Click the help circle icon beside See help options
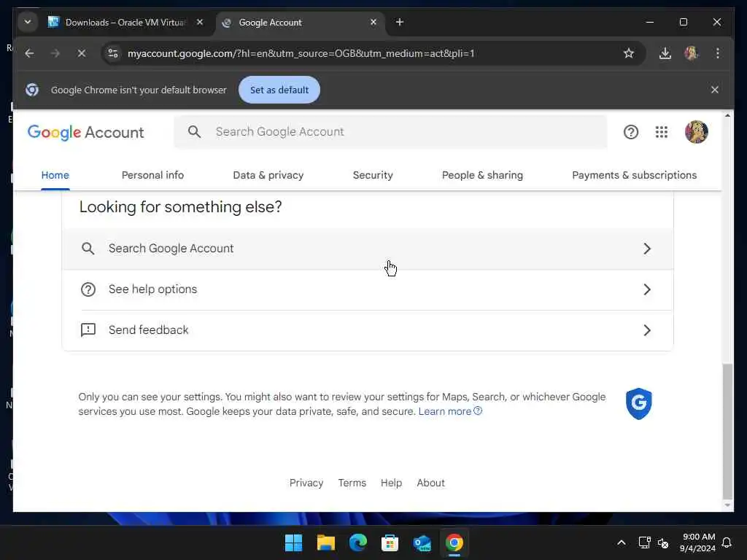Image resolution: width=747 pixels, height=560 pixels. click(88, 289)
